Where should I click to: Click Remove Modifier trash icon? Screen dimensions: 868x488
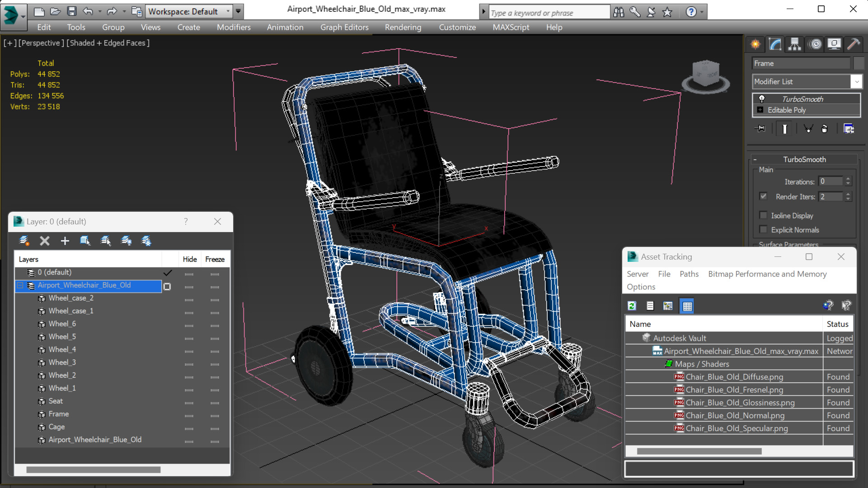point(825,129)
